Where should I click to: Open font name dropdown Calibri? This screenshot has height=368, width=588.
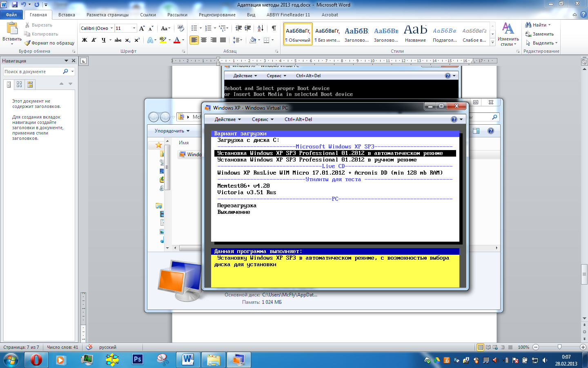coord(111,28)
